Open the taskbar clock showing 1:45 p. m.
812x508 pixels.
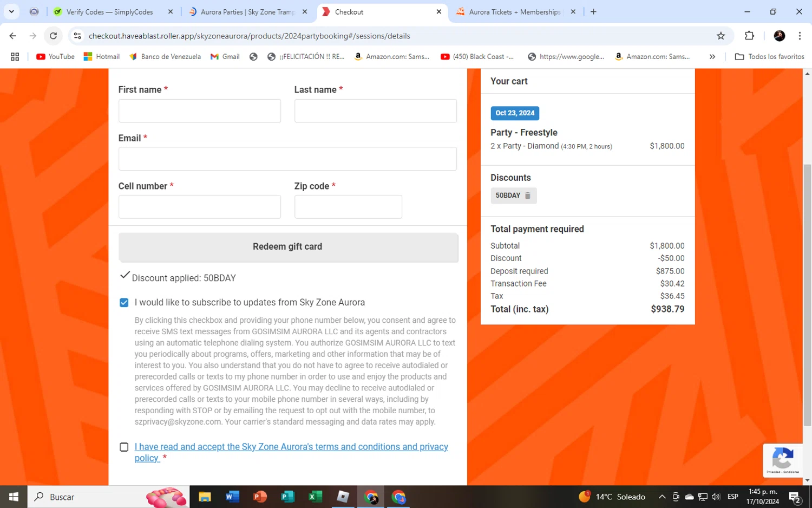tap(763, 497)
